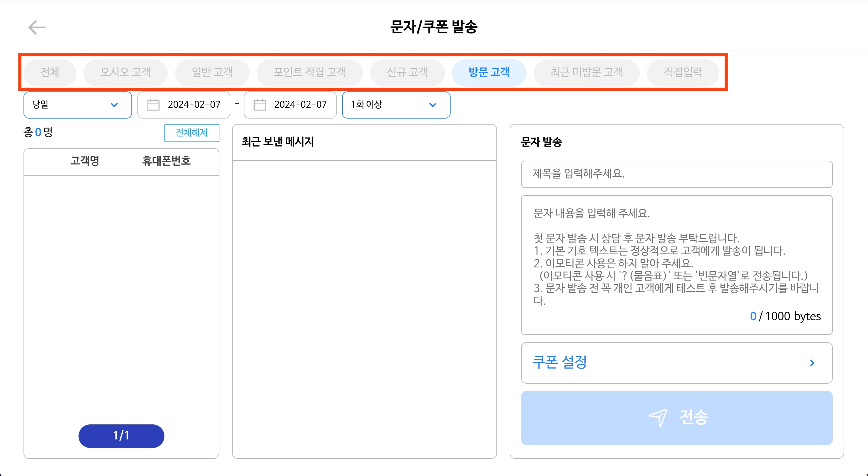Viewport: 868px width, 476px height.
Task: Open the start date calendar icon
Action: [153, 105]
